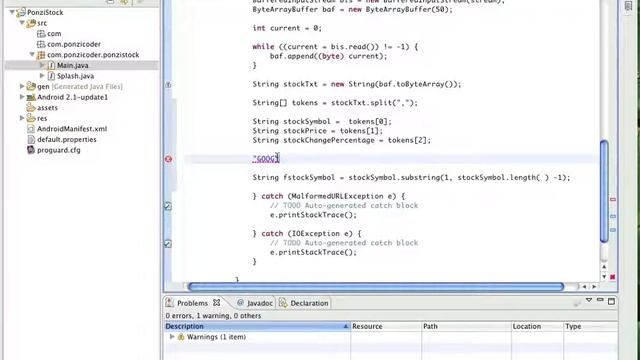Switch to the Declaration tab
The height and width of the screenshot is (360, 640).
coord(309,303)
